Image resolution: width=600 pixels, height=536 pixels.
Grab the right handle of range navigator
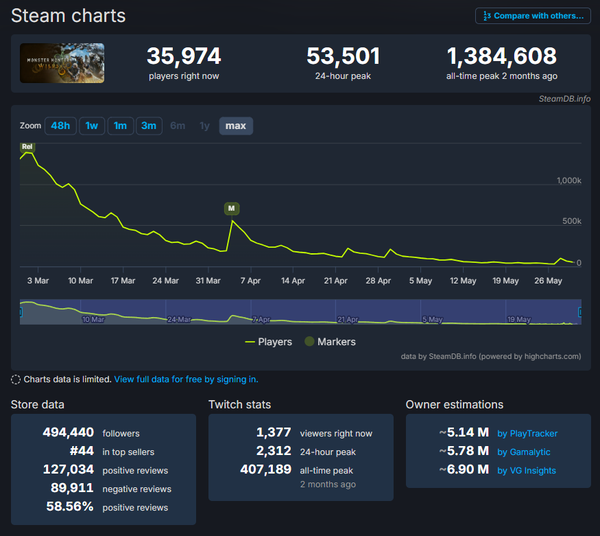point(580,312)
